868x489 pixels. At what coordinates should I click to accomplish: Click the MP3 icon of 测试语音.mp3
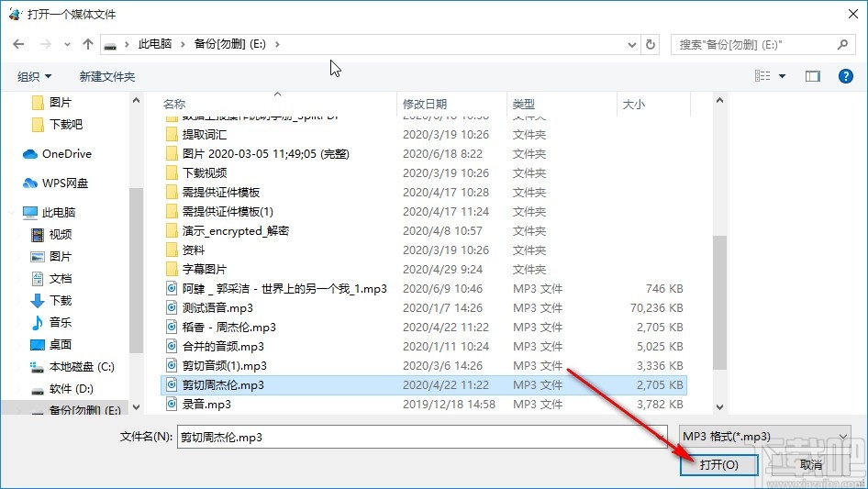click(x=172, y=308)
